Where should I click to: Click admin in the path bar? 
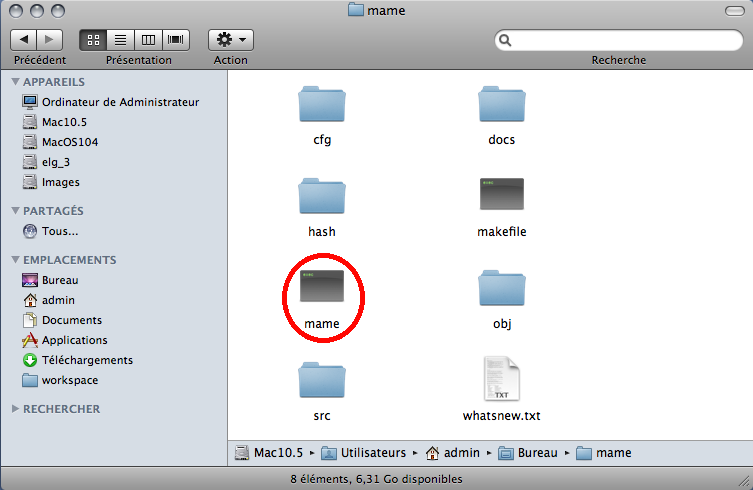[453, 453]
